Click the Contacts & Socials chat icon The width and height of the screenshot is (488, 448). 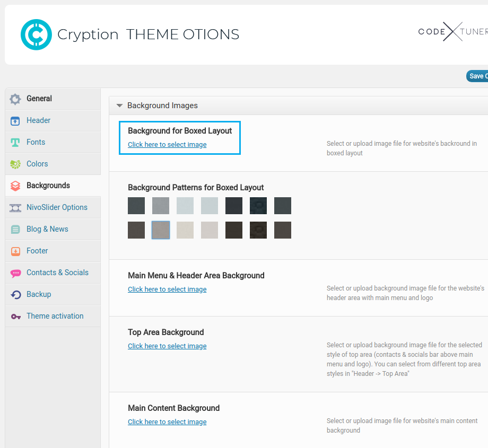(x=15, y=273)
